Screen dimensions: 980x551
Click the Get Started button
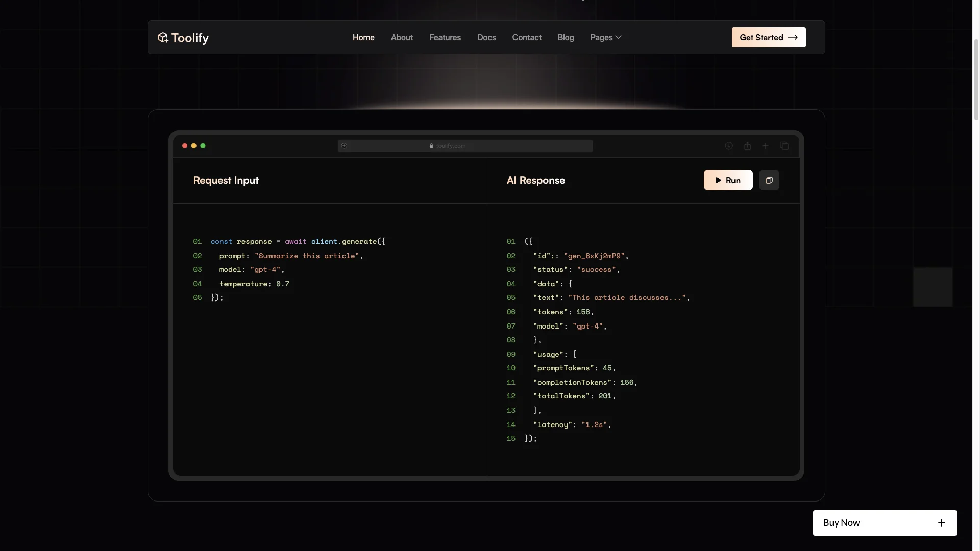tap(769, 37)
